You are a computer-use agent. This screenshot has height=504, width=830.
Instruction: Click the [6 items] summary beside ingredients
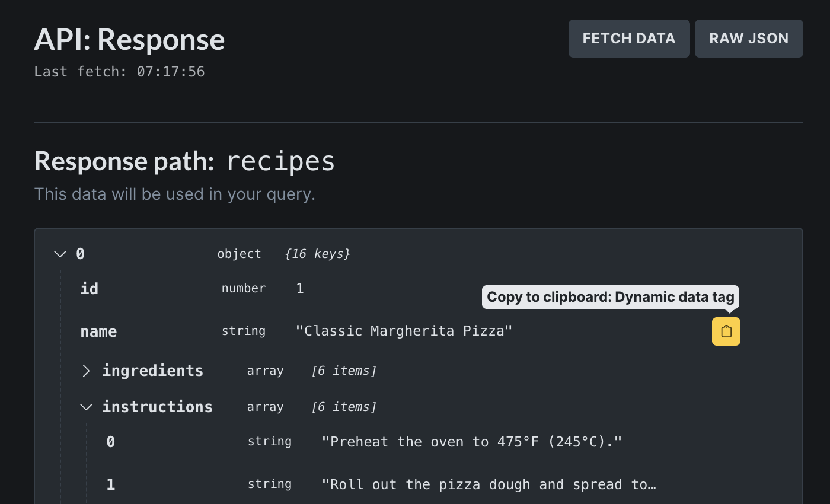(344, 371)
